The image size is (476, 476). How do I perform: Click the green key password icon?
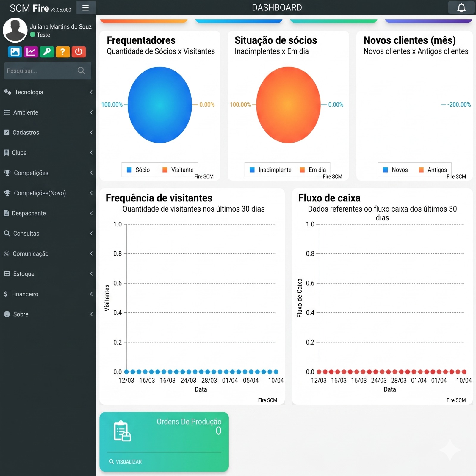[x=47, y=52]
